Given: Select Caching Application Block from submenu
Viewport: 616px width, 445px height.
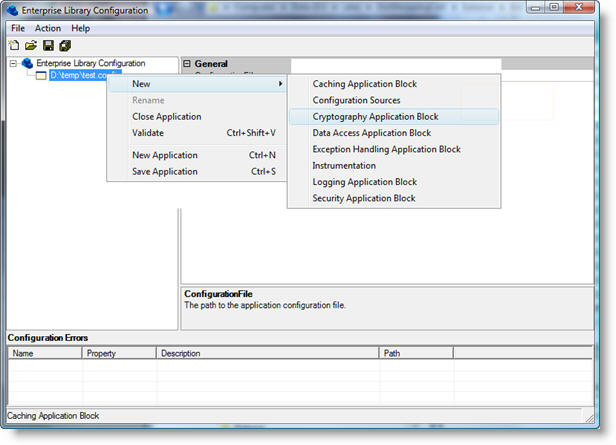Looking at the screenshot, I should click(394, 84).
